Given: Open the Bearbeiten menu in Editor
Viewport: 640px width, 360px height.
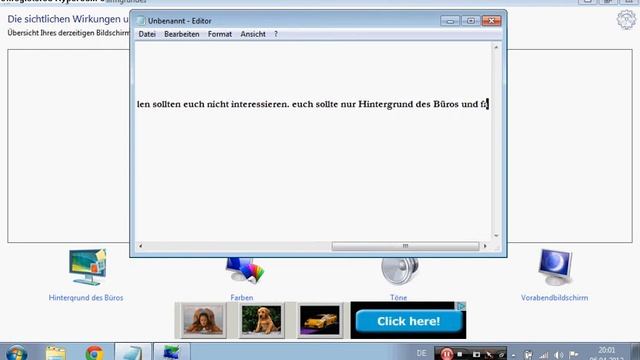Looking at the screenshot, I should [182, 34].
